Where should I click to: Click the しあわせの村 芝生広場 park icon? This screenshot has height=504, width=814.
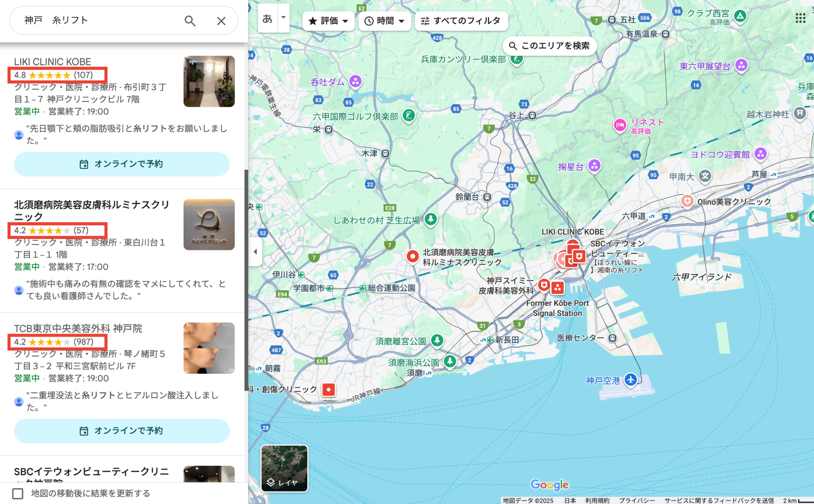[430, 219]
